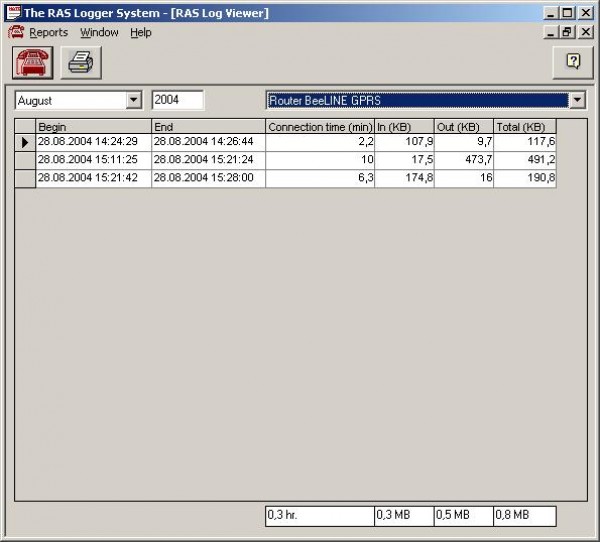600x542 pixels.
Task: Open the Window menu
Action: pyautogui.click(x=99, y=32)
